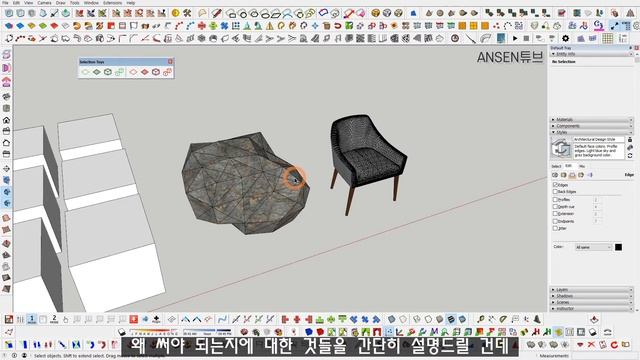
Task: Click the crossed wrench tools icon
Action: (187, 13)
